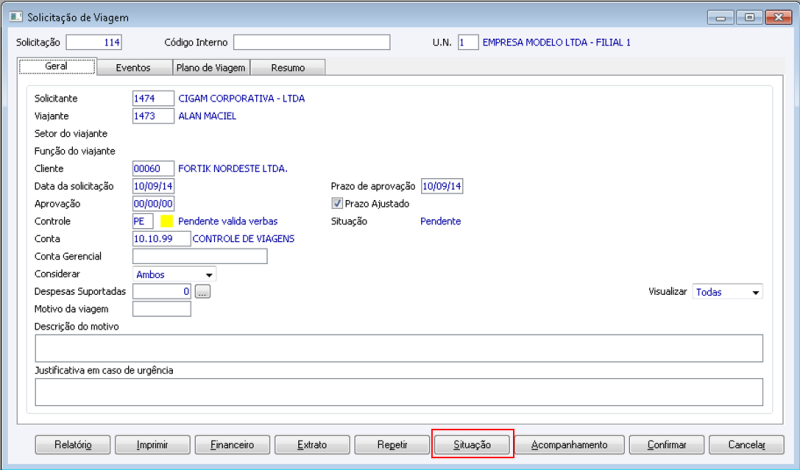Click the Data da solicitação date field

pos(153,186)
